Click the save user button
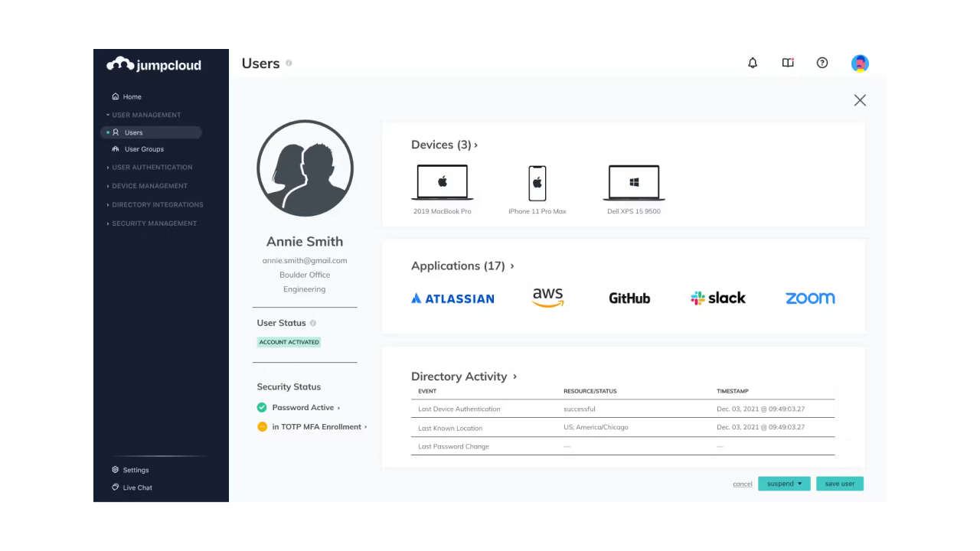 tap(840, 484)
